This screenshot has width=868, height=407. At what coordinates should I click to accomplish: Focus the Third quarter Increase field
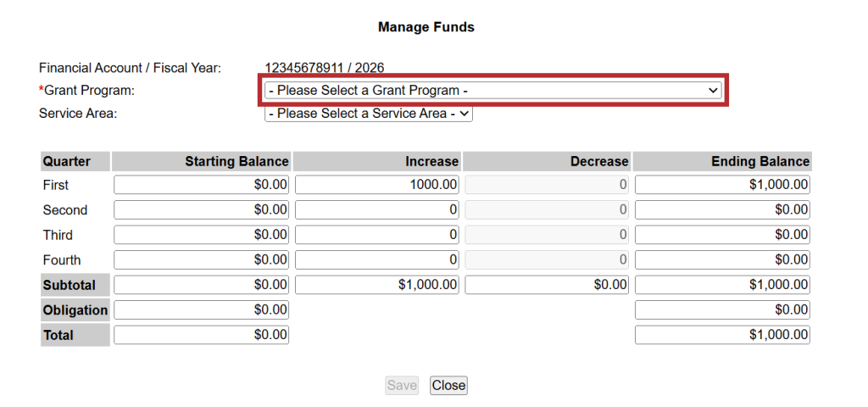point(377,235)
